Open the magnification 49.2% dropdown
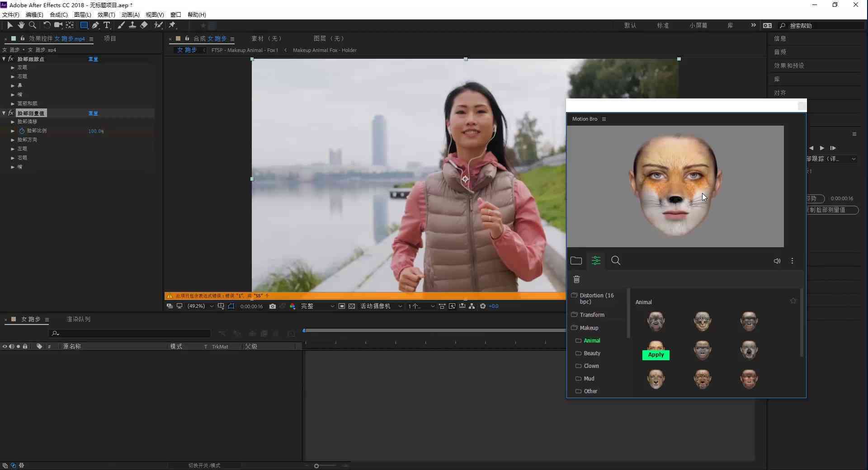The width and height of the screenshot is (868, 470). [200, 306]
